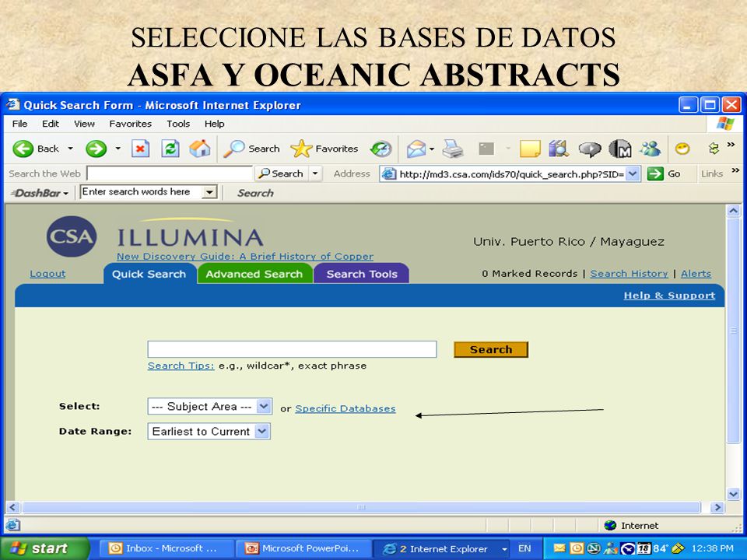Open Windows logo throbber in menu bar

(x=725, y=124)
